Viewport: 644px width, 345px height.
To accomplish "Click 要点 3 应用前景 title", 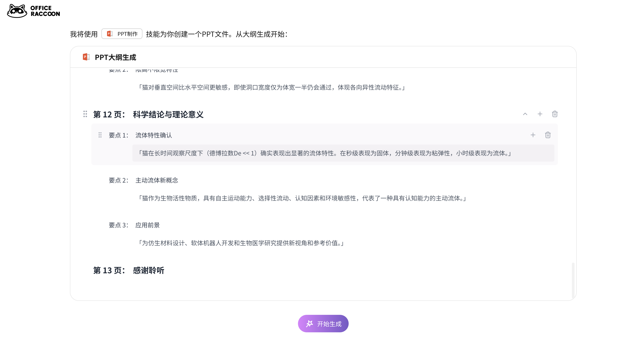I will click(x=147, y=225).
